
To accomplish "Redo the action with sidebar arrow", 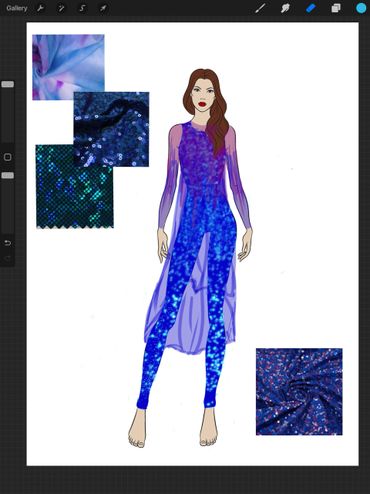I will 8,257.
